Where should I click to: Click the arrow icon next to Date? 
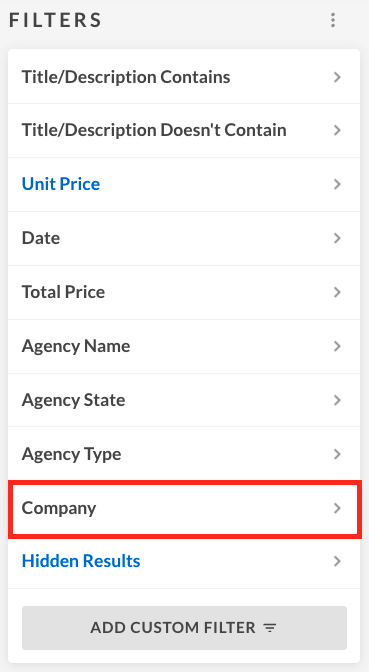(337, 238)
